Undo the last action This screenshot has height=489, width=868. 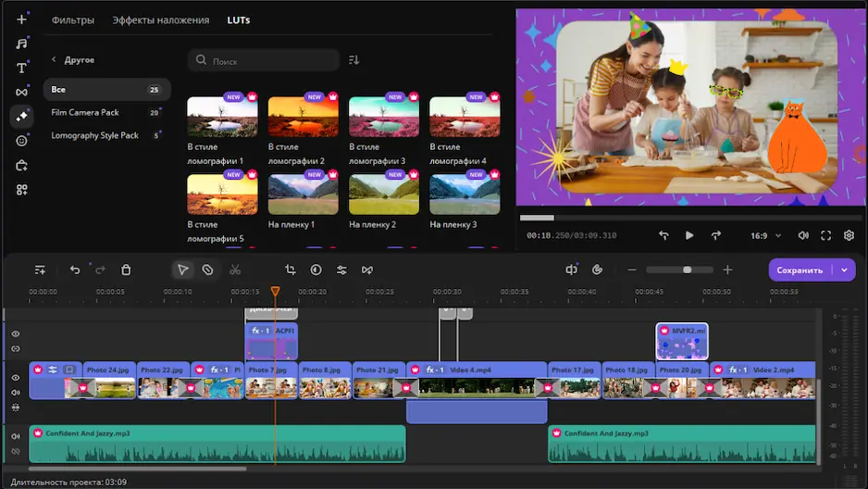click(x=75, y=270)
